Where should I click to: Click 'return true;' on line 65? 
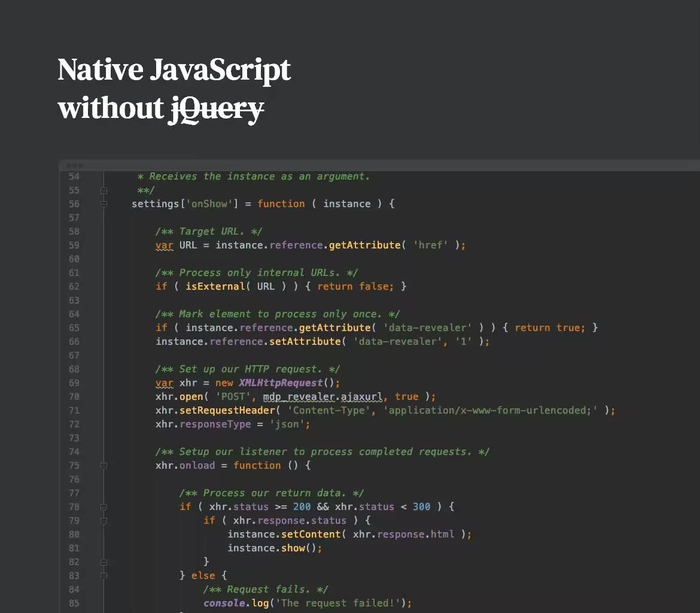pyautogui.click(x=550, y=328)
